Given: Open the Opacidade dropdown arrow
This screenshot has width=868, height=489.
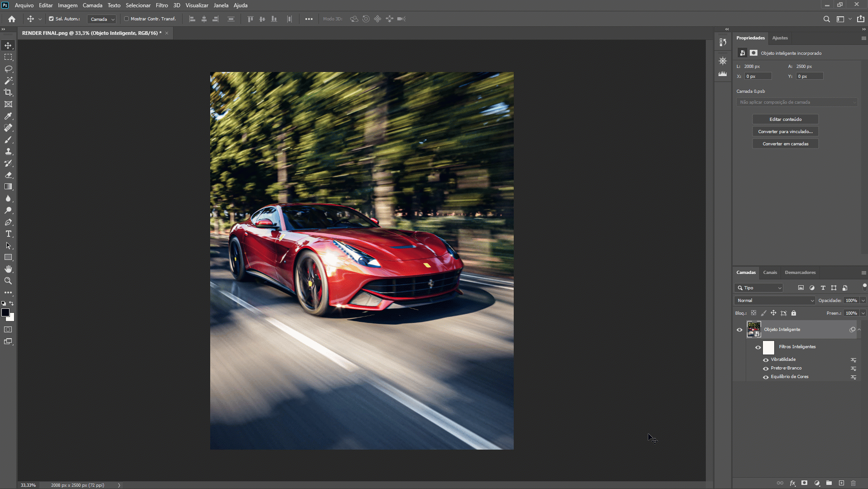Looking at the screenshot, I should 863,301.
